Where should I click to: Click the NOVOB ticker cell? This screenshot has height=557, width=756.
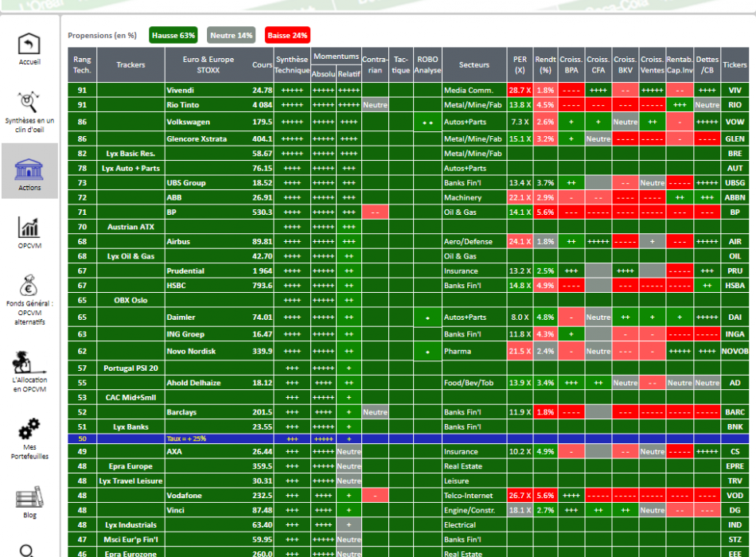(735, 351)
